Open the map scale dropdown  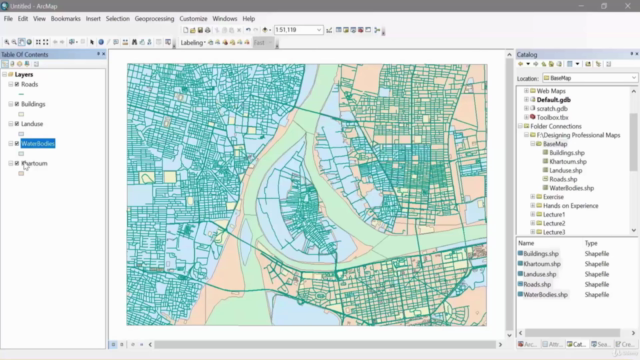tap(319, 30)
